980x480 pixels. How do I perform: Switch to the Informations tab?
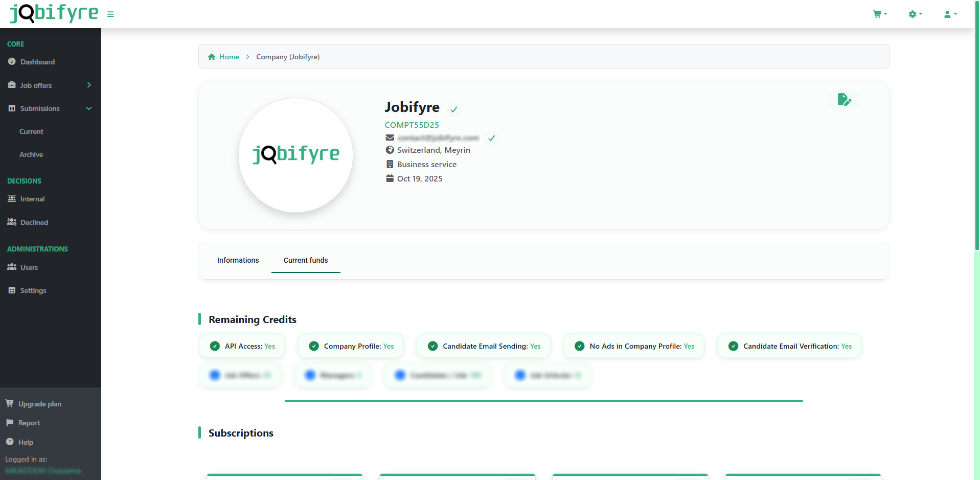tap(238, 261)
